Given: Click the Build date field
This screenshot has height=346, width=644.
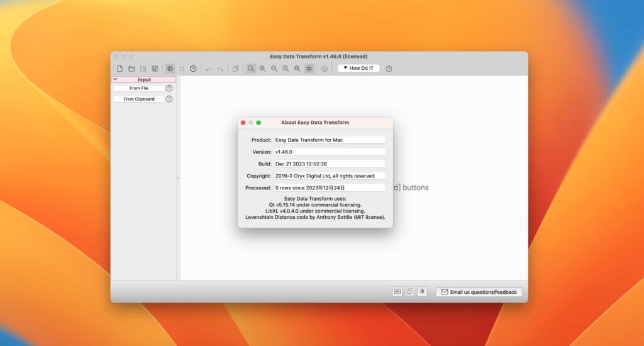Looking at the screenshot, I should 330,164.
